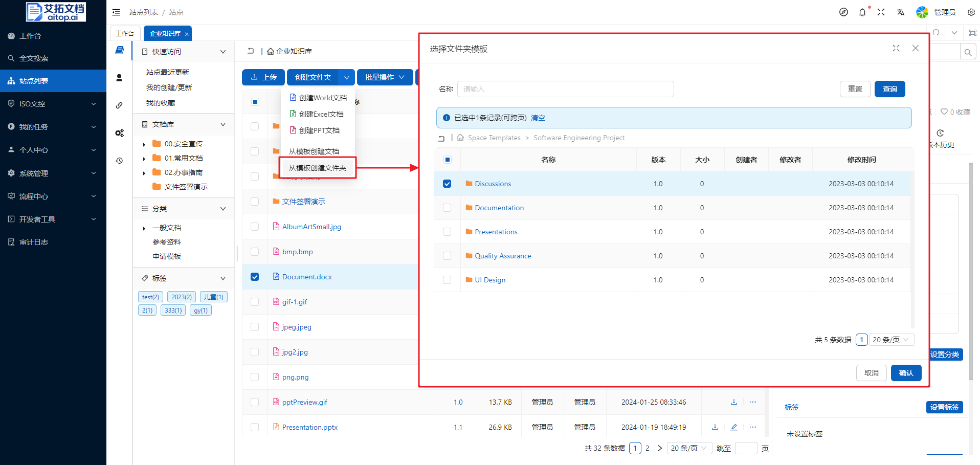Open the compass navigation icon in header

(x=843, y=12)
